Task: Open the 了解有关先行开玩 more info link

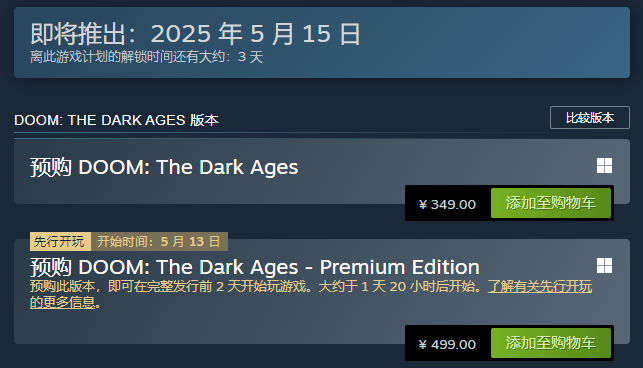Action: (540, 286)
